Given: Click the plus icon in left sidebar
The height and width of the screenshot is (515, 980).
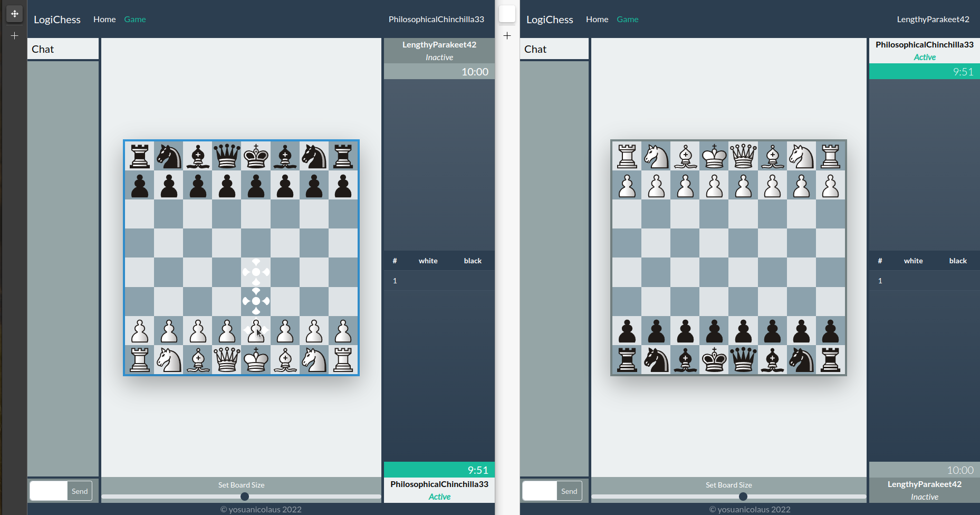Looking at the screenshot, I should [x=15, y=36].
